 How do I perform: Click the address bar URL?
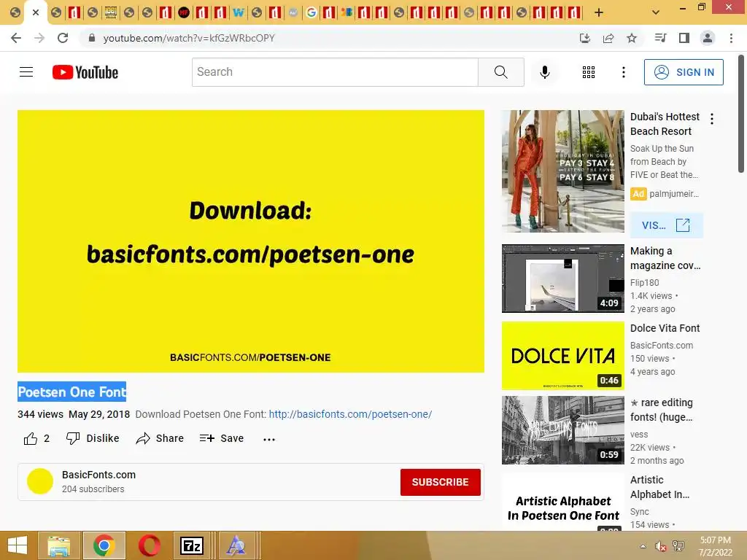[189, 38]
